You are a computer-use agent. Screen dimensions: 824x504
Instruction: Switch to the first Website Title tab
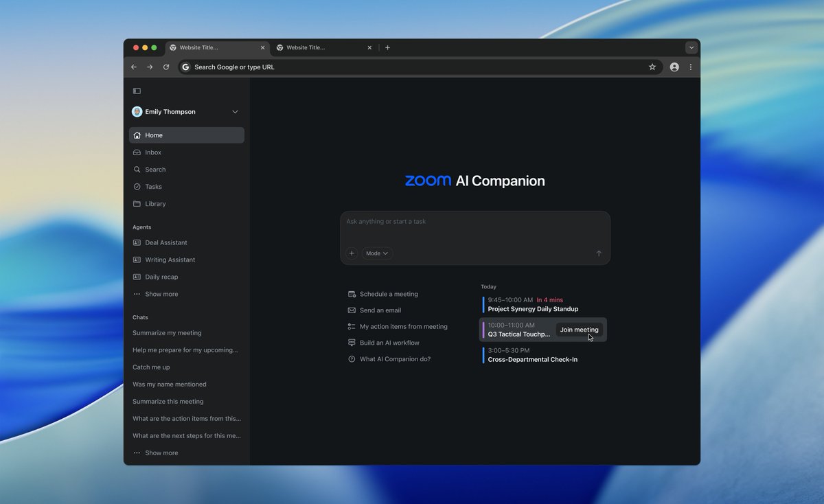pos(217,48)
